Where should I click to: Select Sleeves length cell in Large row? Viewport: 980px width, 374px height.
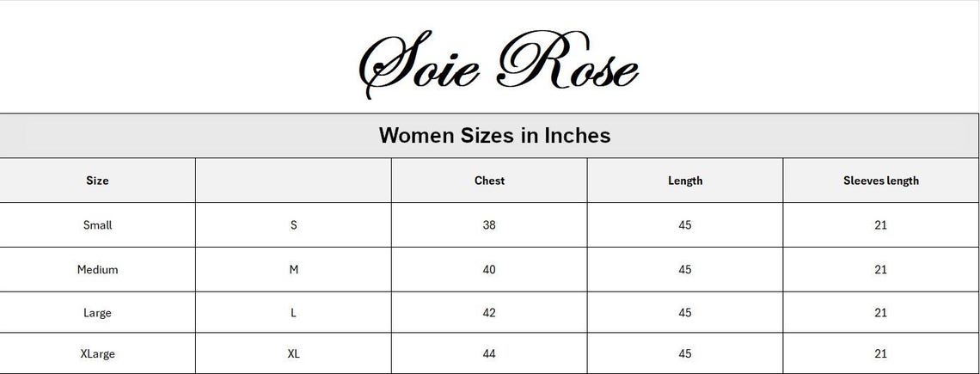point(880,313)
